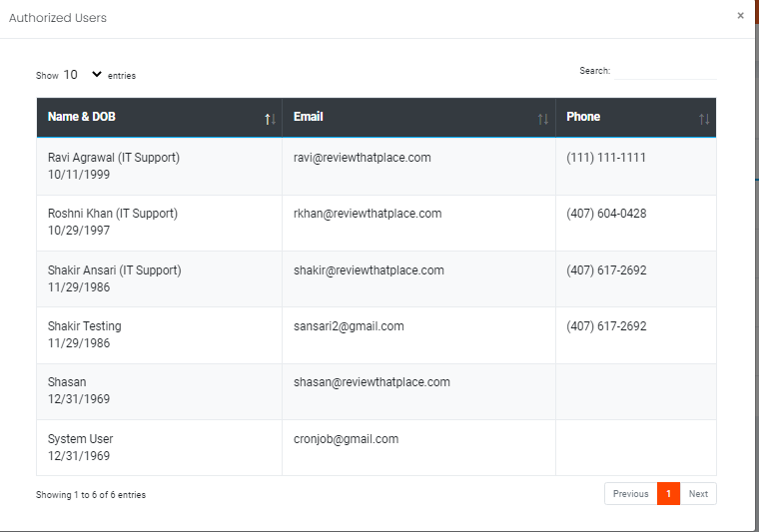Click the Email column sort arrows
This screenshot has width=759, height=532.
(543, 119)
